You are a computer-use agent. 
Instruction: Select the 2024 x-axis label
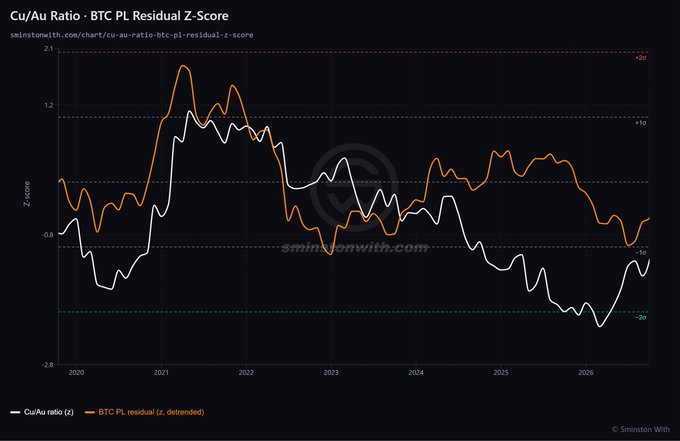(416, 372)
